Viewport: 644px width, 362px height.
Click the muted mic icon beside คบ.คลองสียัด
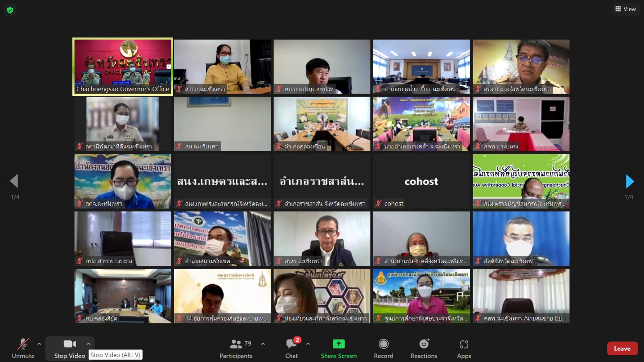click(80, 318)
